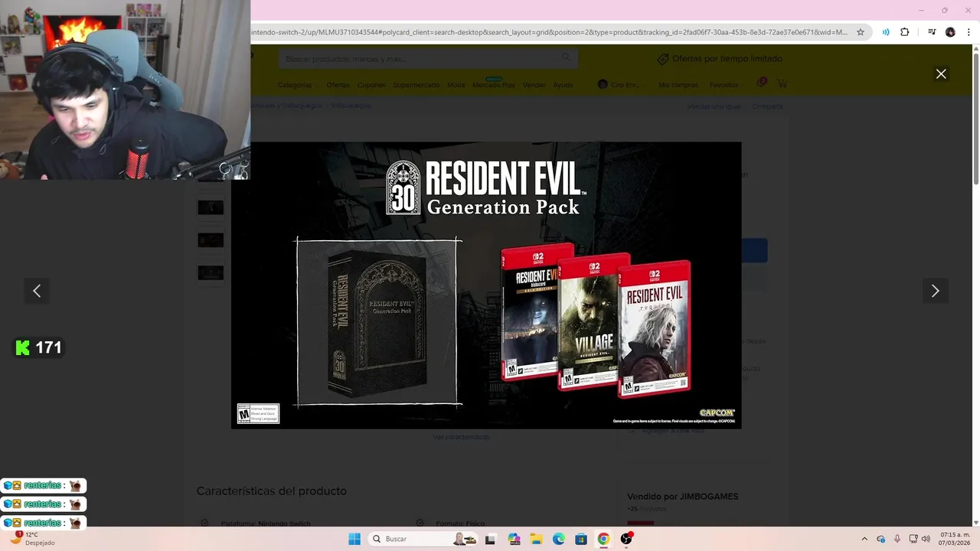Screen dimensions: 980x551
Task: Click the microphone tray icon
Action: point(897,539)
